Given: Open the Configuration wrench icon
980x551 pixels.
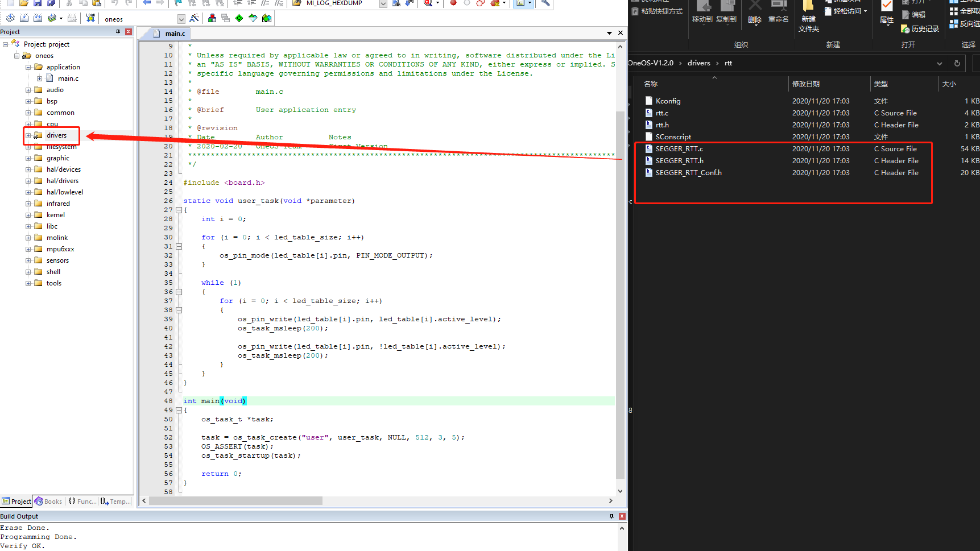Looking at the screenshot, I should (x=545, y=3).
